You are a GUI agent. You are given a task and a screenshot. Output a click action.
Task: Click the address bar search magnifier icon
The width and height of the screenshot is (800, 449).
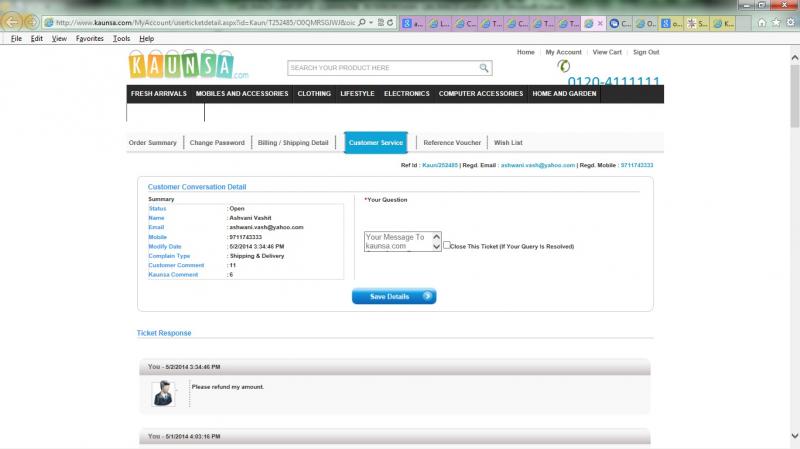point(362,22)
